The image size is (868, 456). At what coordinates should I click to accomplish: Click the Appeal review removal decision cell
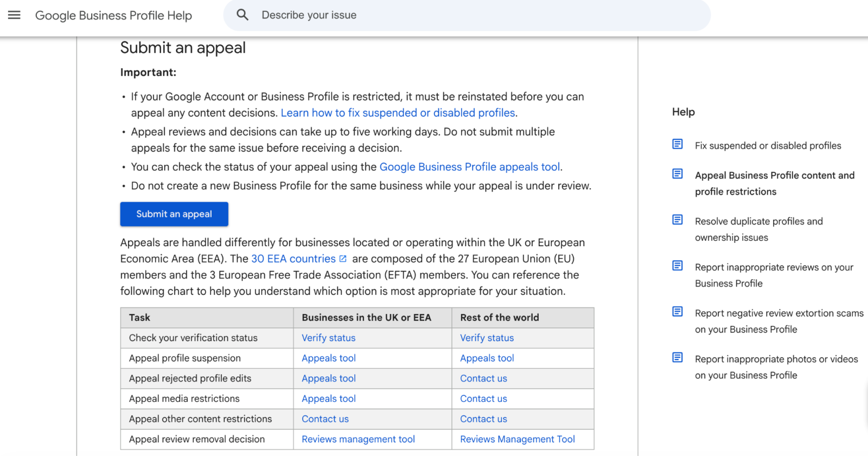[x=207, y=439]
